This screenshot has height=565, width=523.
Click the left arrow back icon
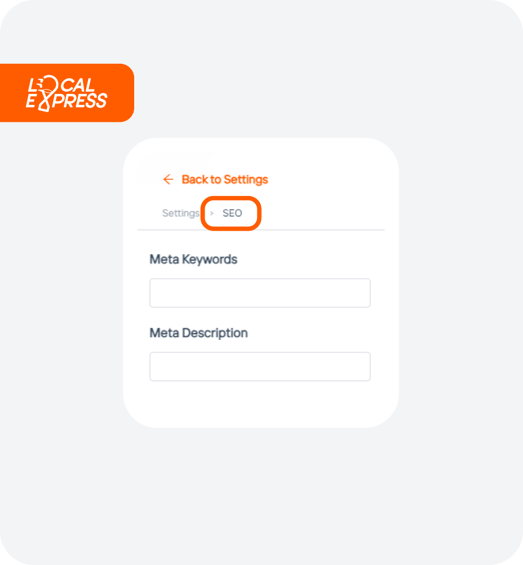click(x=168, y=179)
